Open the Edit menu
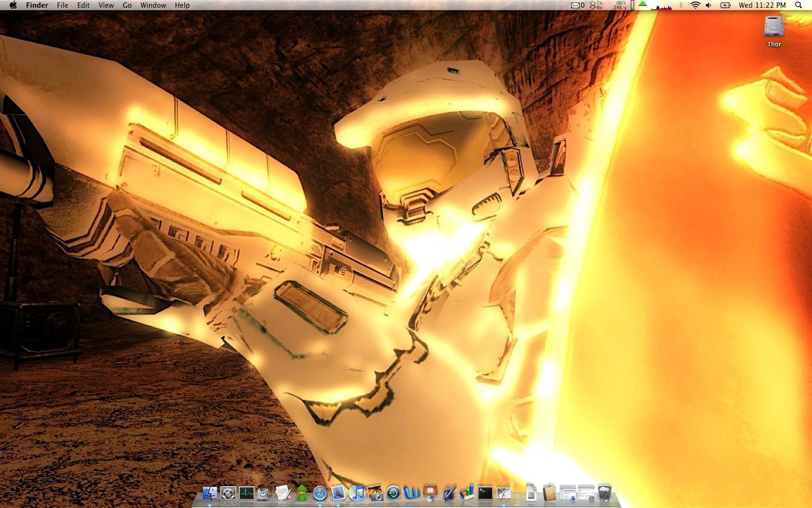Image resolution: width=812 pixels, height=508 pixels. [x=83, y=5]
